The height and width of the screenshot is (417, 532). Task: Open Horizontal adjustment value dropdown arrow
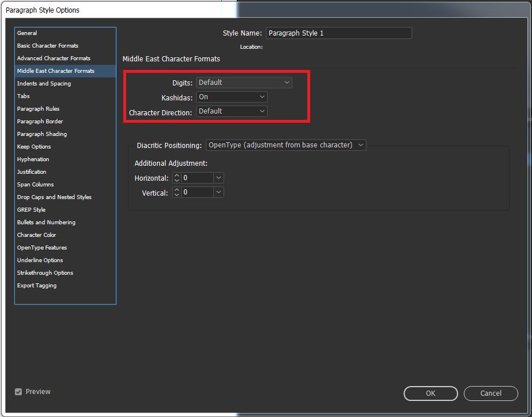point(218,178)
